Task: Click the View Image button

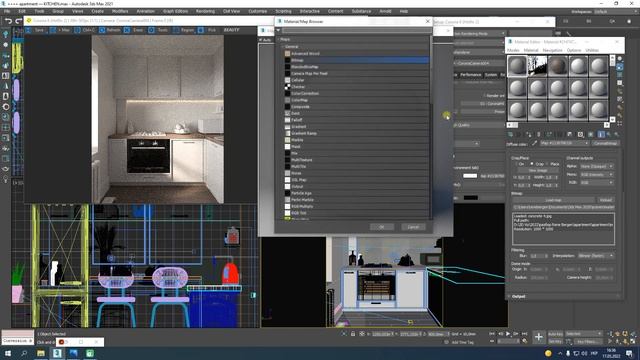Action: (538, 170)
